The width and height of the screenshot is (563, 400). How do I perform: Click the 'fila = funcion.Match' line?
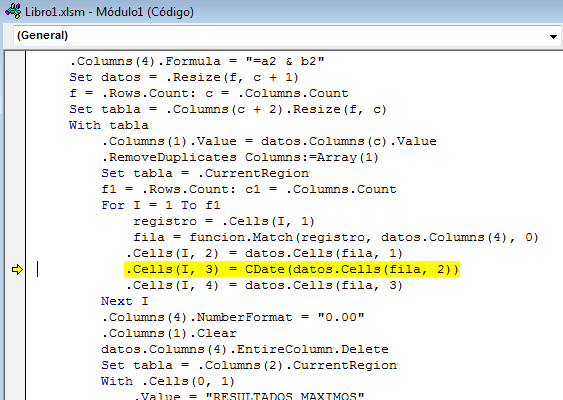pos(336,237)
